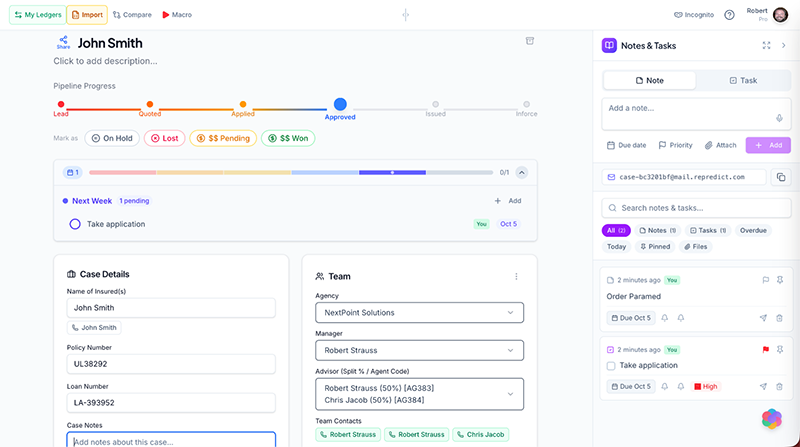Mark case as Lost
Screen dimensions: 800x447
[x=164, y=138]
